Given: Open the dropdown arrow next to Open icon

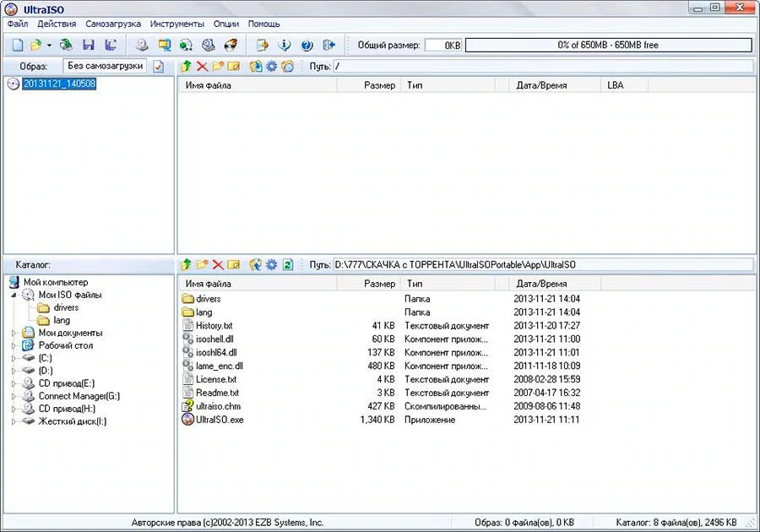Looking at the screenshot, I should (49, 46).
